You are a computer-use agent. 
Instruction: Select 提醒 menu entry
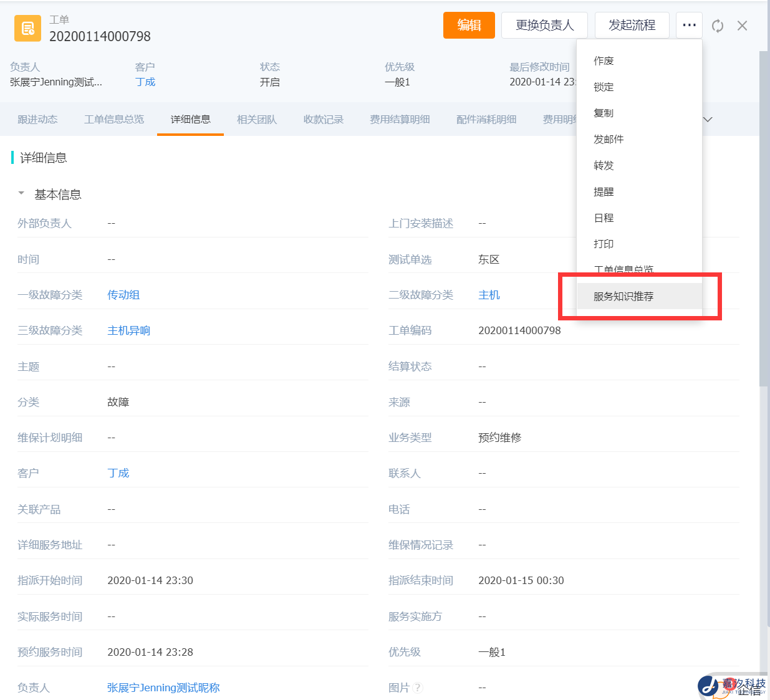pos(639,191)
